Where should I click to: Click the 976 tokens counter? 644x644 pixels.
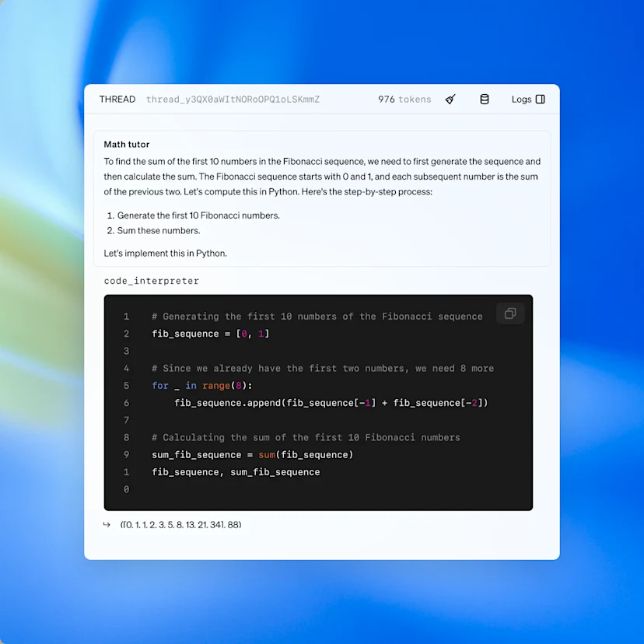click(404, 99)
